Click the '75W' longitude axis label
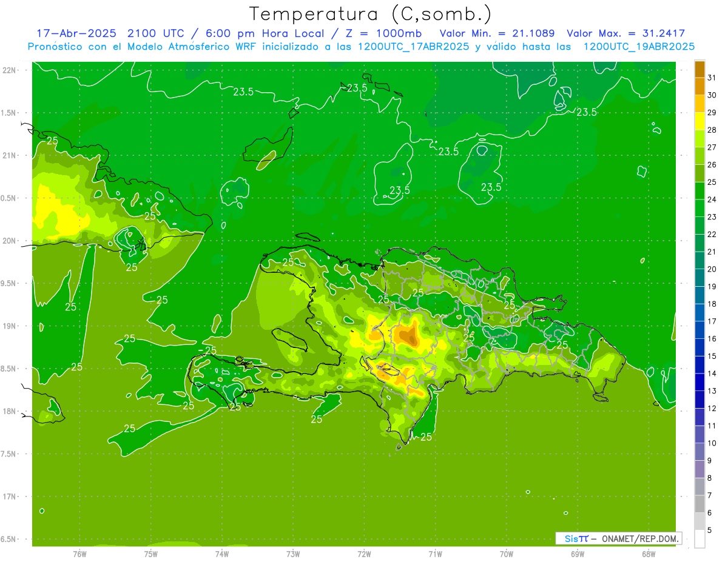Viewport: 728px width, 562px height. tap(150, 554)
